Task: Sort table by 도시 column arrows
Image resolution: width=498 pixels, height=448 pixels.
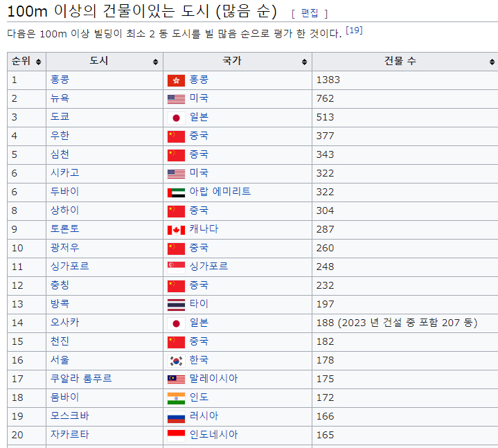Action: click(155, 62)
